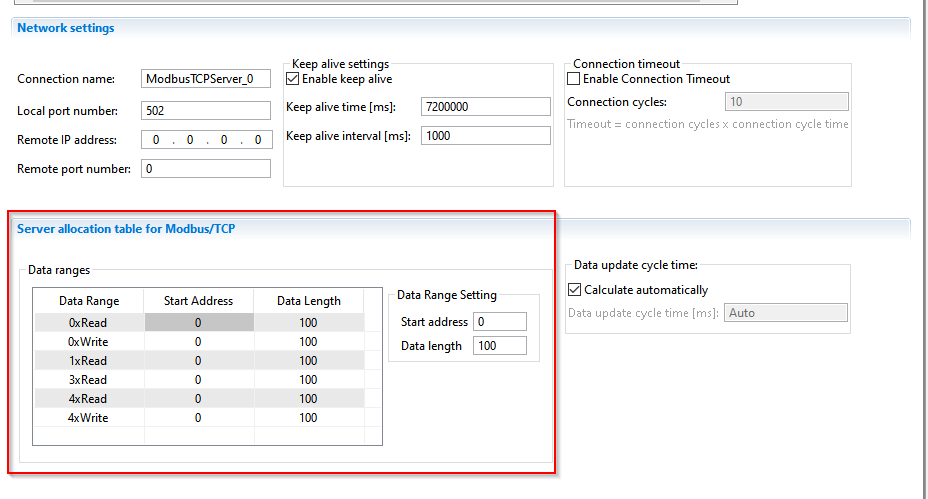Click Start Address cell of 0xRead row

pyautogui.click(x=199, y=323)
